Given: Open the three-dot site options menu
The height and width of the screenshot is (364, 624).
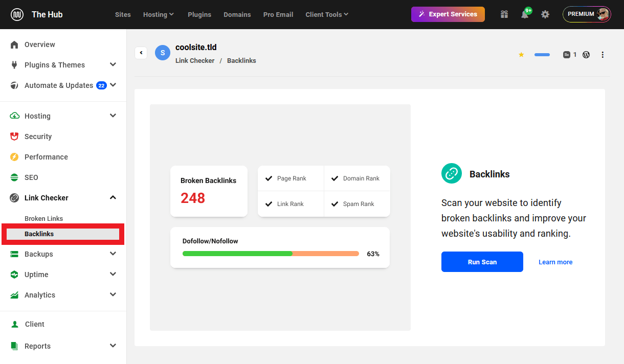Looking at the screenshot, I should [603, 55].
